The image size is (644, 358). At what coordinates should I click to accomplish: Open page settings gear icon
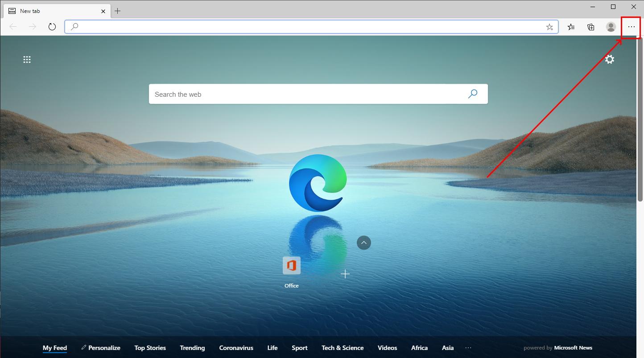(x=610, y=59)
